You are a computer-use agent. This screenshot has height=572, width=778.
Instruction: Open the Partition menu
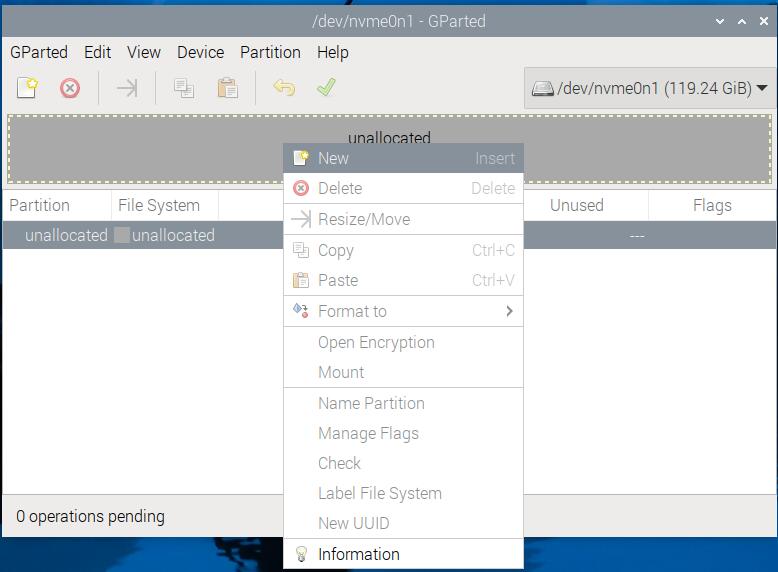pos(270,52)
